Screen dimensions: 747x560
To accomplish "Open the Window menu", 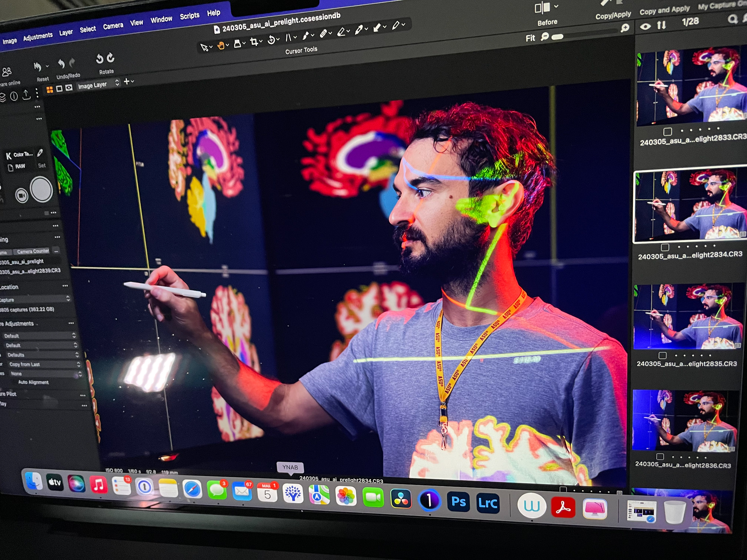I will pyautogui.click(x=161, y=19).
